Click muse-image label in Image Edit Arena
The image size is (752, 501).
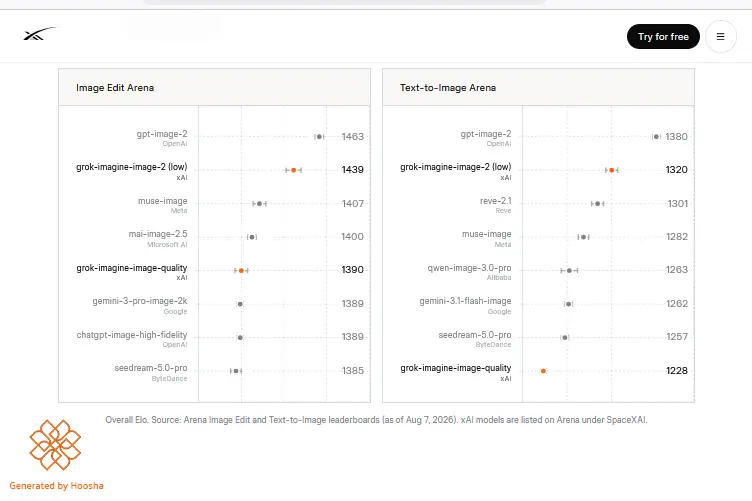[x=163, y=200]
